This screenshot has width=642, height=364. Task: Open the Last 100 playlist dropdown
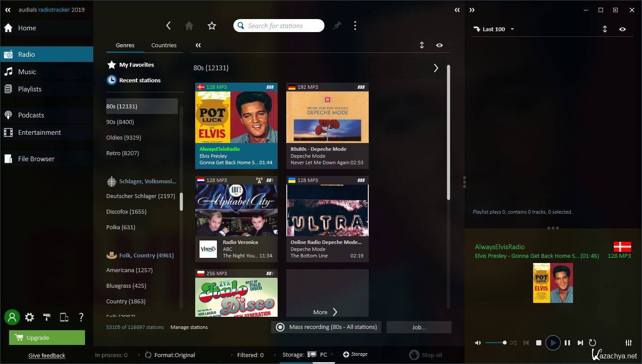coord(495,29)
